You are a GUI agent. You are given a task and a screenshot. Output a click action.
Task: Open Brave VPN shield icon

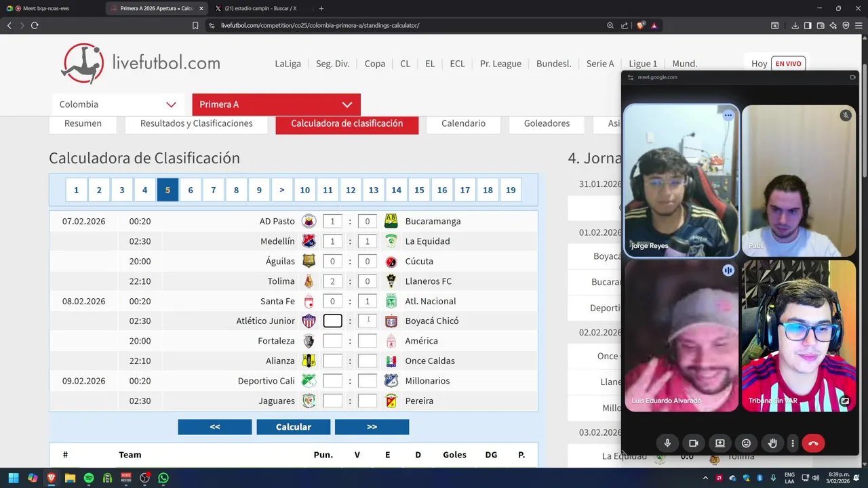coord(846,25)
